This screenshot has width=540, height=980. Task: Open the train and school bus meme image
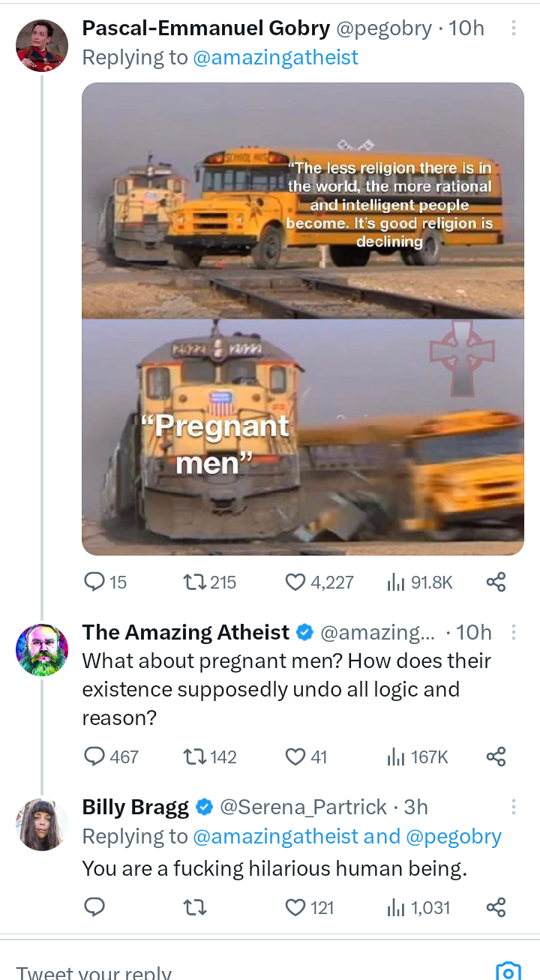[x=303, y=319]
